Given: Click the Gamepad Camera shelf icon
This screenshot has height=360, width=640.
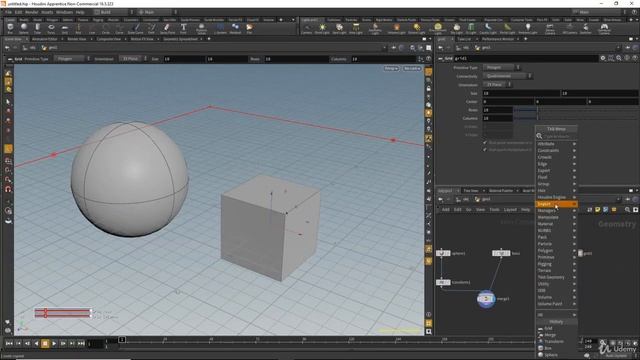Looking at the screenshot, I should tap(604, 29).
